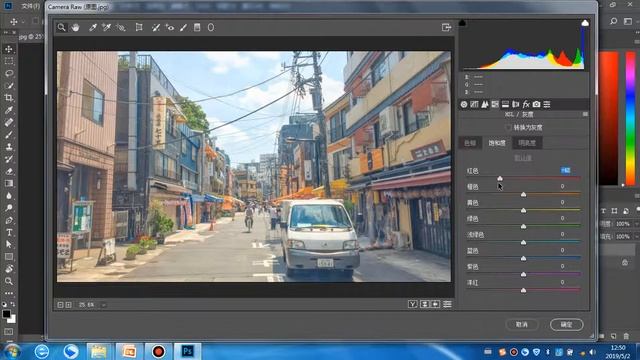Click the 红色 value field
This screenshot has width=640, height=360.
coord(565,170)
